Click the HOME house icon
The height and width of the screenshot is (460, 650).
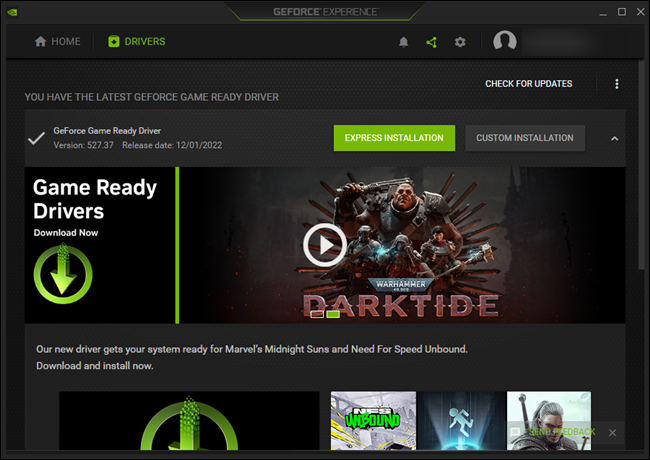click(40, 41)
